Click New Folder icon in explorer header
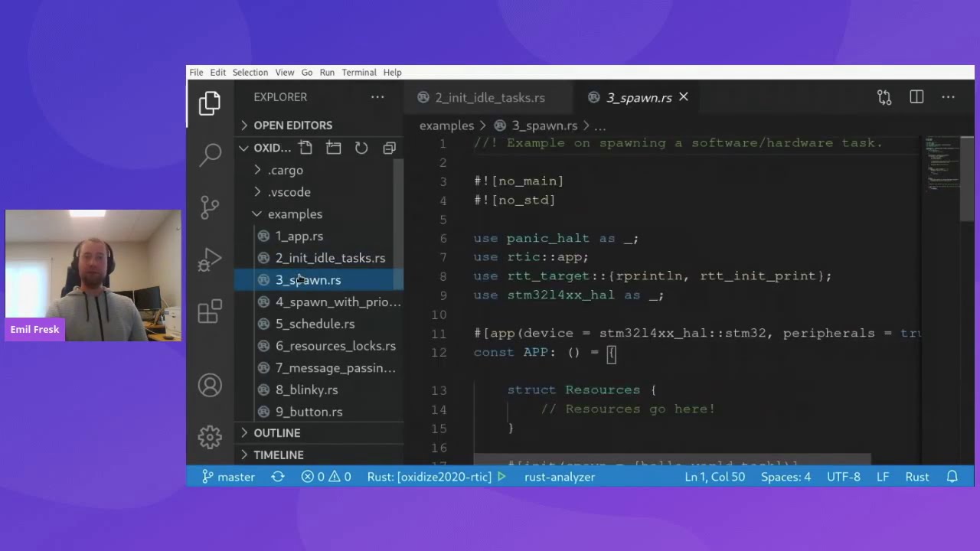This screenshot has height=551, width=980. tap(333, 148)
